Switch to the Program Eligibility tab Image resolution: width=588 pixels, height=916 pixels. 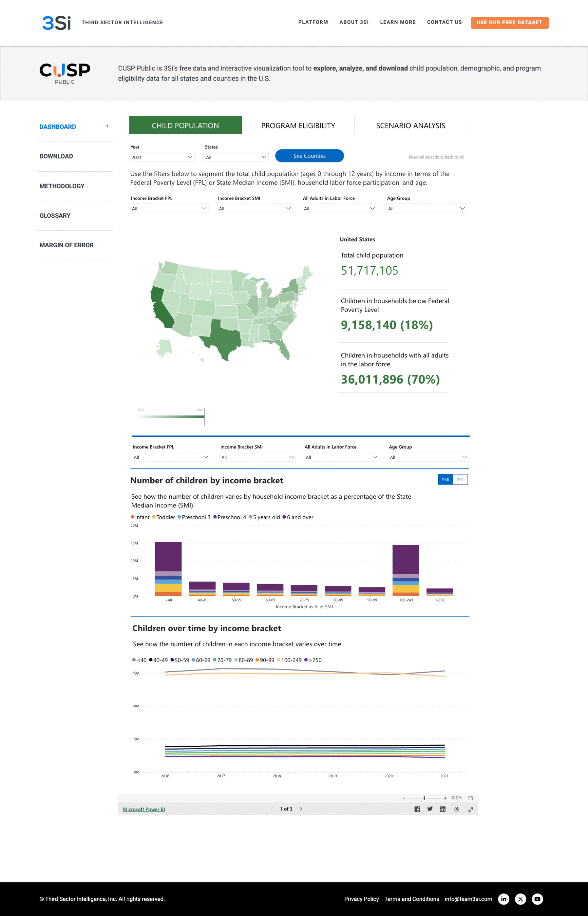point(298,125)
